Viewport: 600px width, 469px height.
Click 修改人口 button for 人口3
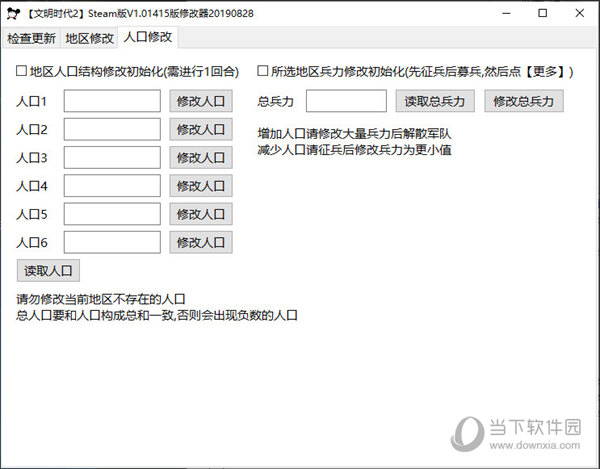point(201,157)
